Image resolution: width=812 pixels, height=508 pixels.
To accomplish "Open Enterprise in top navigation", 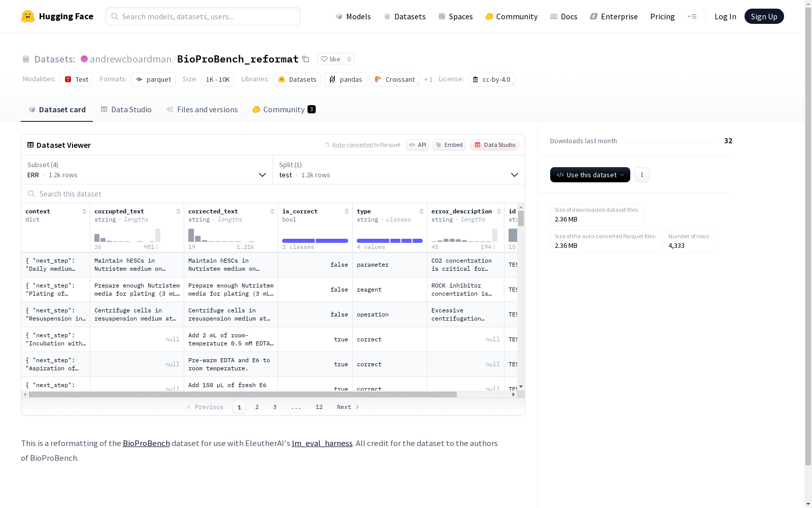I will click(x=614, y=16).
